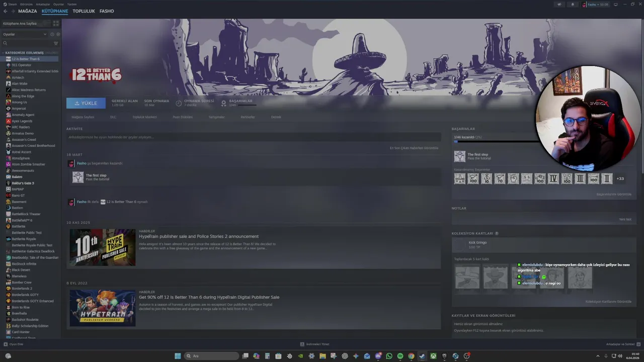Open the Oyunlar category dropdown
Screen dimensions: 644x362
[x=24, y=34]
